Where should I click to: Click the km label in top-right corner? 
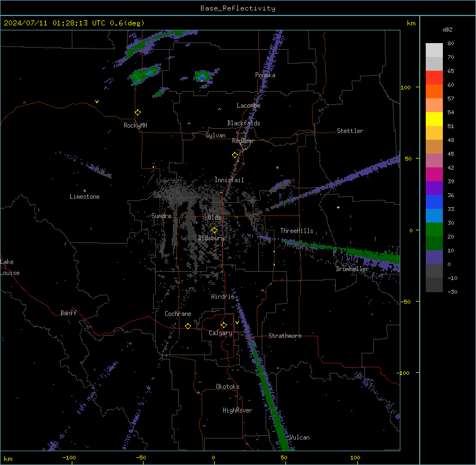coord(411,23)
